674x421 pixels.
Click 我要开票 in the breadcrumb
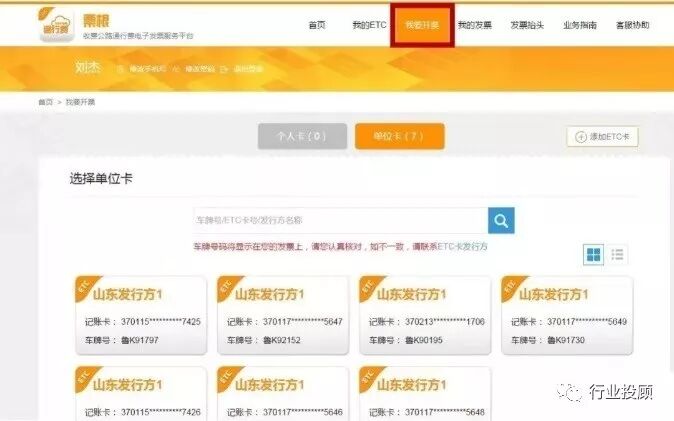80,102
